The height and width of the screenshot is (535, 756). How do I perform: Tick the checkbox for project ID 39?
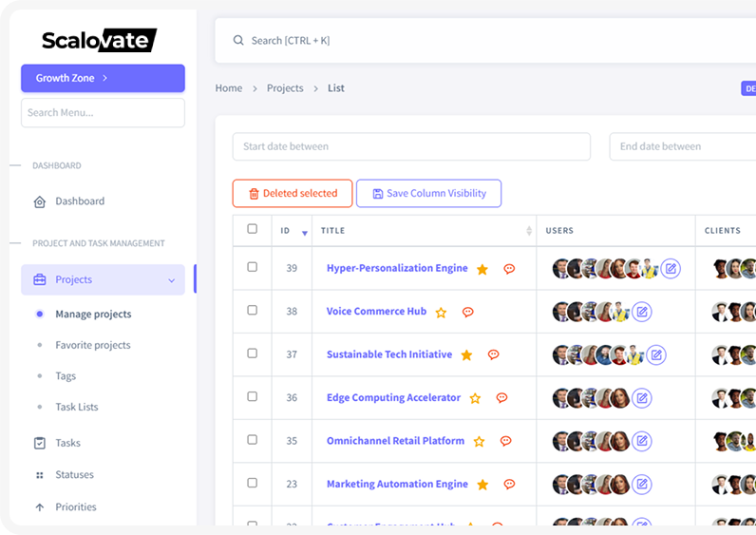pyautogui.click(x=252, y=267)
